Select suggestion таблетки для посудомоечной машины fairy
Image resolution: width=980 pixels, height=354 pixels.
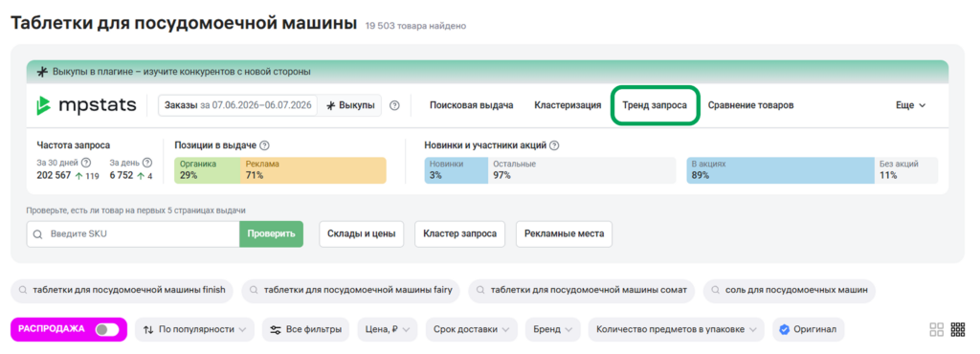coord(351,290)
